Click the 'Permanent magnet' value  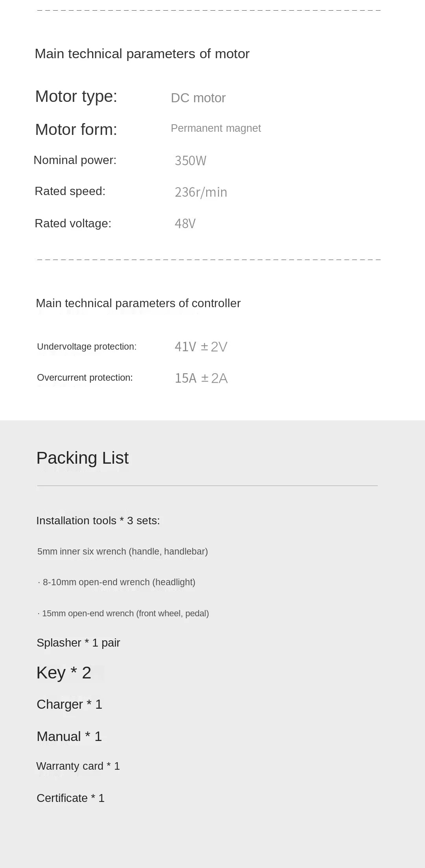[216, 128]
